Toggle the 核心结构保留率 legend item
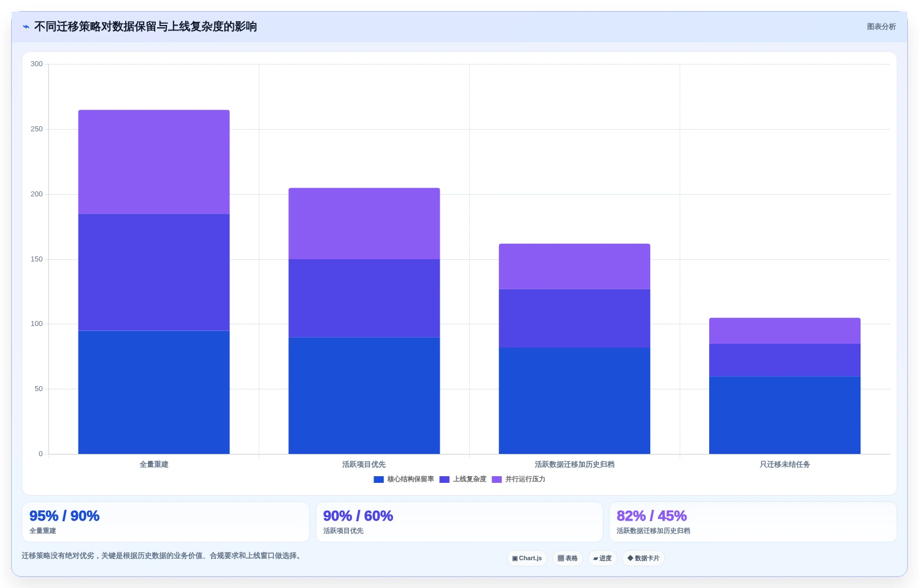This screenshot has height=588, width=919. point(404,479)
